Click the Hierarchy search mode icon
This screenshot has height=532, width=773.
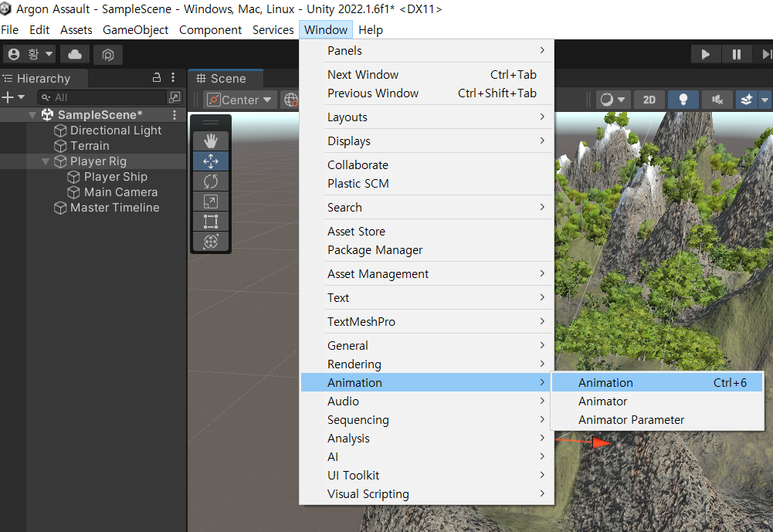click(175, 97)
